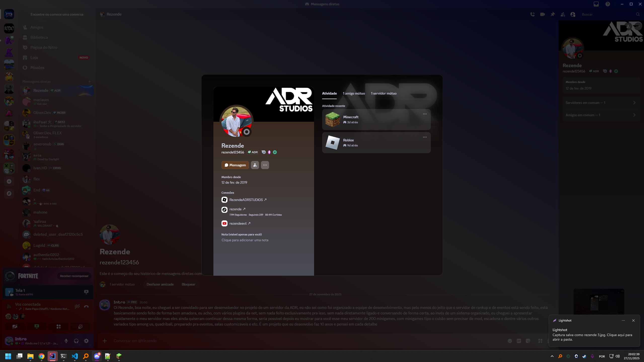This screenshot has width=644, height=362.
Task: Toggle headphone deafen in user panel
Action: click(76, 341)
